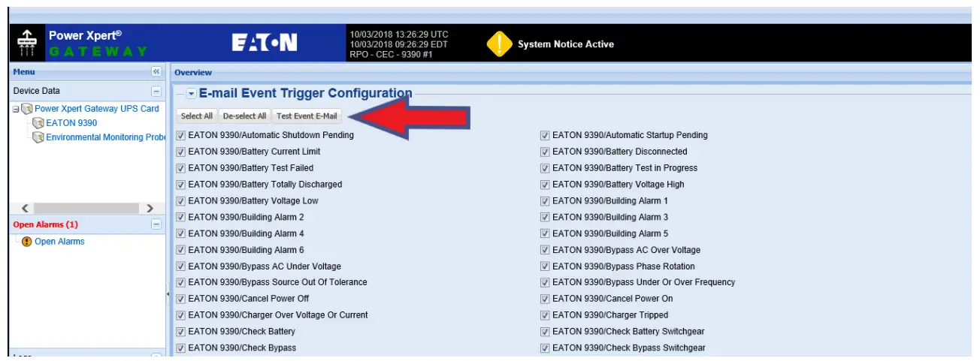Screen dimensions: 980x361
Task: Toggle Automatic Startup Pending checkbox
Action: click(545, 136)
